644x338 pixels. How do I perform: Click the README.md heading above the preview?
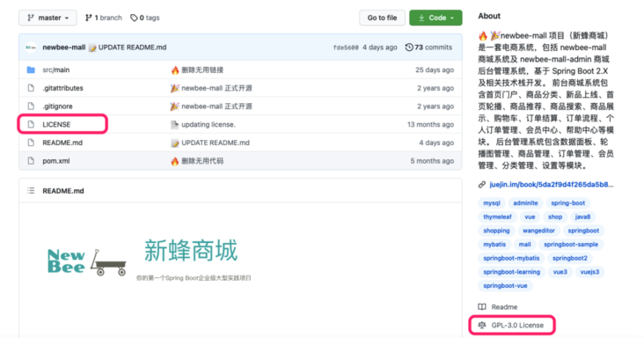[63, 190]
